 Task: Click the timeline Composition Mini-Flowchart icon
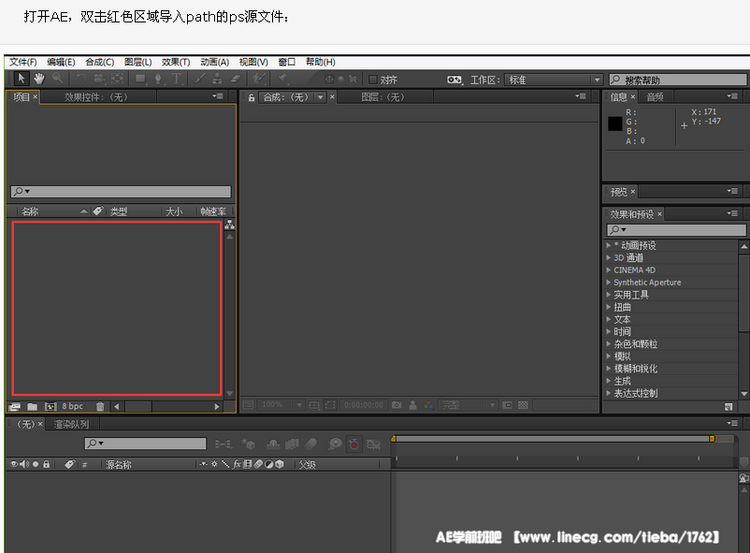point(223,444)
